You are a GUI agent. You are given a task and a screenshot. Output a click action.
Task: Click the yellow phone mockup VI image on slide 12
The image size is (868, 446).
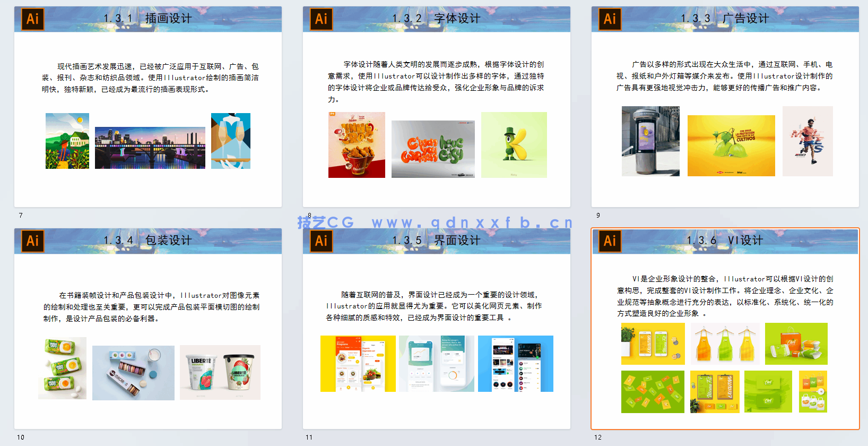[653, 344]
